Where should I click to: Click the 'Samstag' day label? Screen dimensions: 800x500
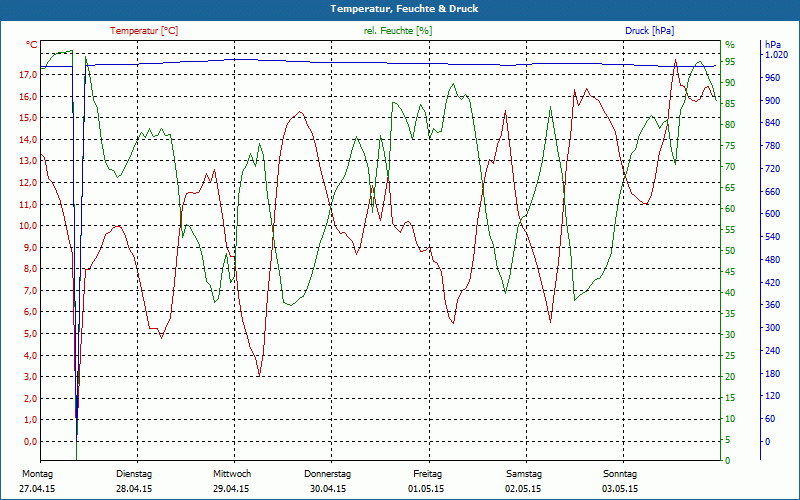(523, 474)
